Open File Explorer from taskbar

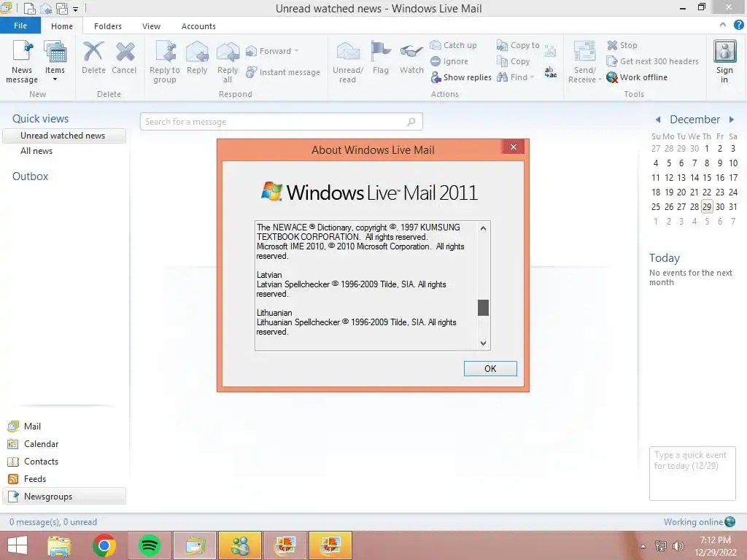click(59, 545)
